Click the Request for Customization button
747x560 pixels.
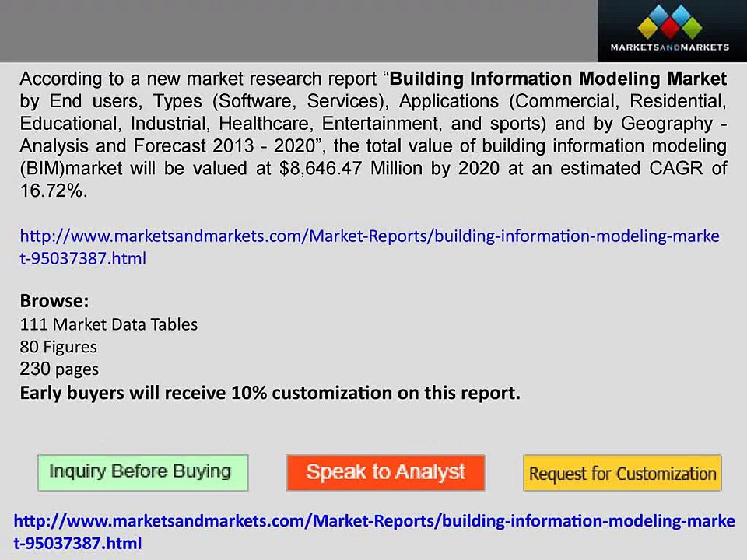[622, 473]
